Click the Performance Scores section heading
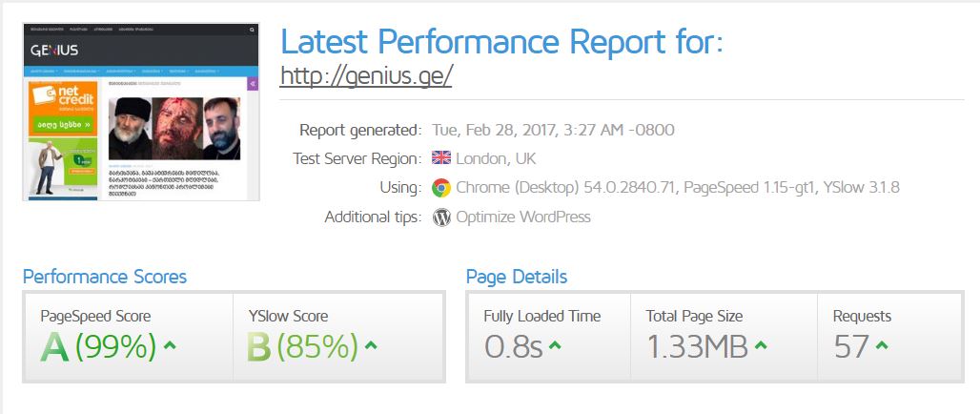The height and width of the screenshot is (414, 980). (105, 277)
